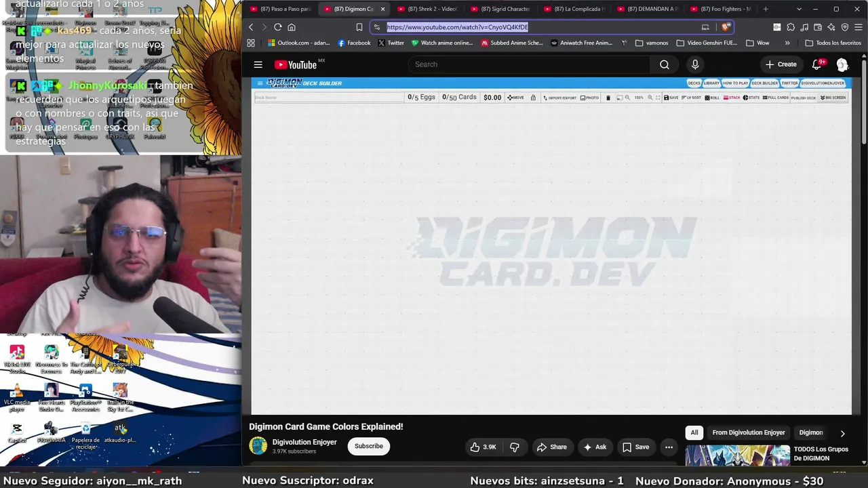Like the video with 3.9K likes
Image resolution: width=868 pixels, height=488 pixels.
click(x=484, y=447)
